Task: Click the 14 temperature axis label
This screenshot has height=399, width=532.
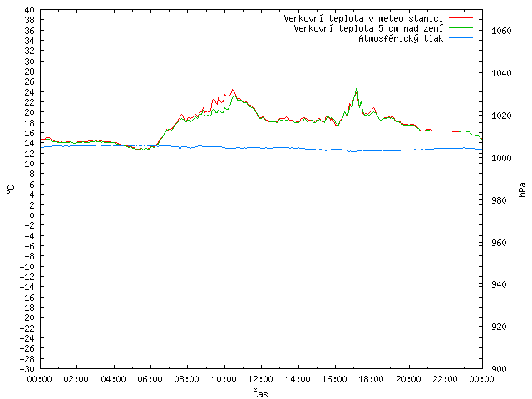Action: (30, 143)
